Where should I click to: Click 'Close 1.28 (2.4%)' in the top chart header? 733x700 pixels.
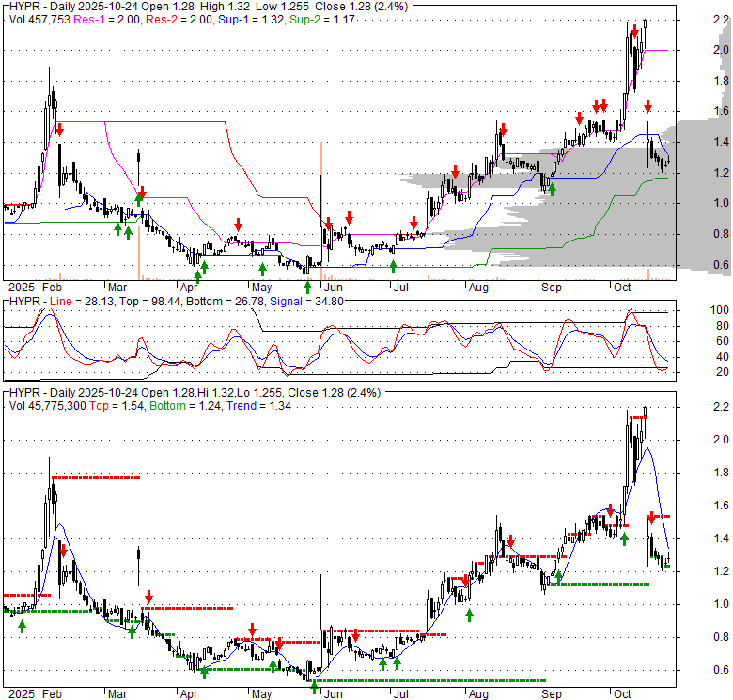(361, 7)
